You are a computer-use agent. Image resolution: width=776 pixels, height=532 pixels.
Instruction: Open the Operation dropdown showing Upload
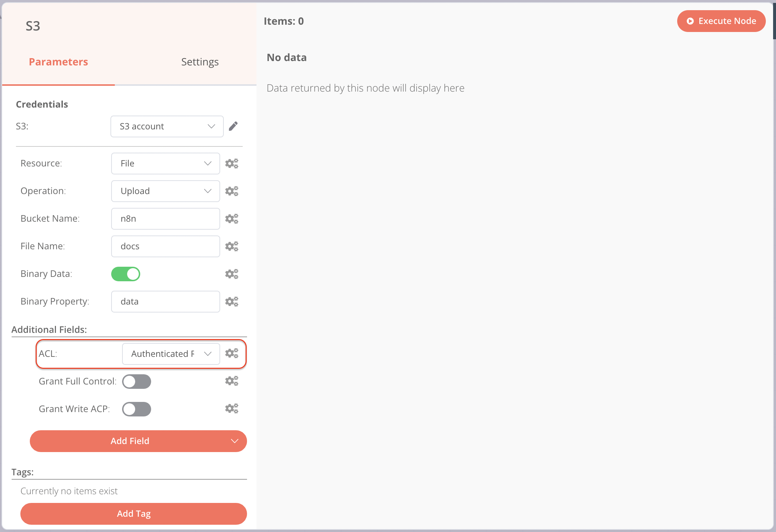click(165, 191)
